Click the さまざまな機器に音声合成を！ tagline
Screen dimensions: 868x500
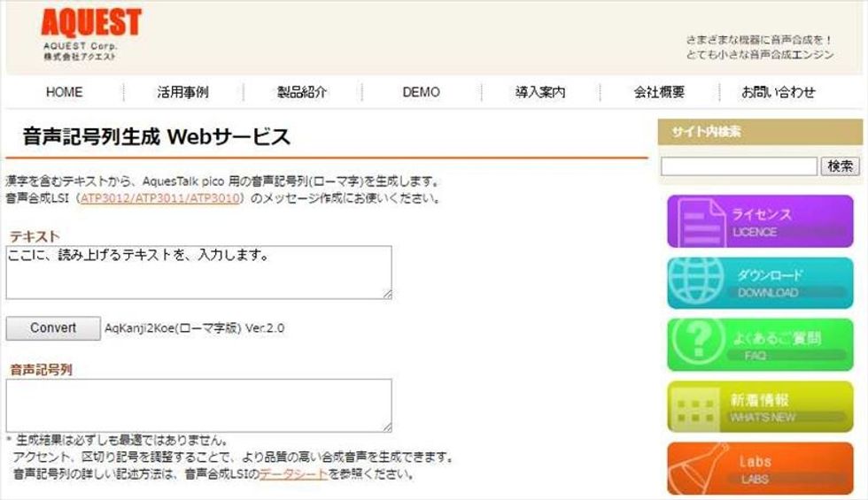[x=759, y=40]
